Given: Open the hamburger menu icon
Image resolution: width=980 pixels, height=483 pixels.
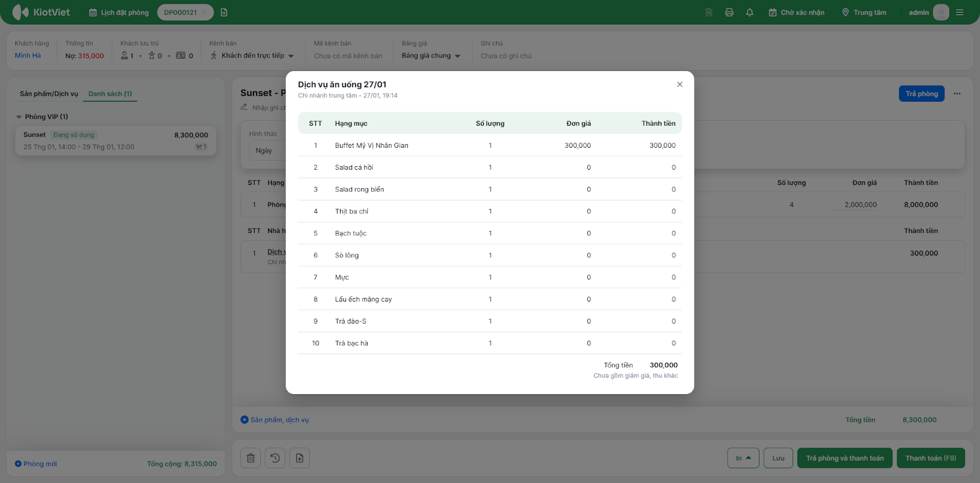Looking at the screenshot, I should coord(960,12).
